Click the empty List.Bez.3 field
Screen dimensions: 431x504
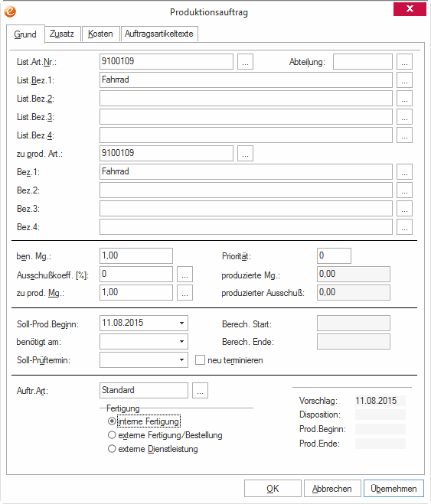pyautogui.click(x=246, y=117)
